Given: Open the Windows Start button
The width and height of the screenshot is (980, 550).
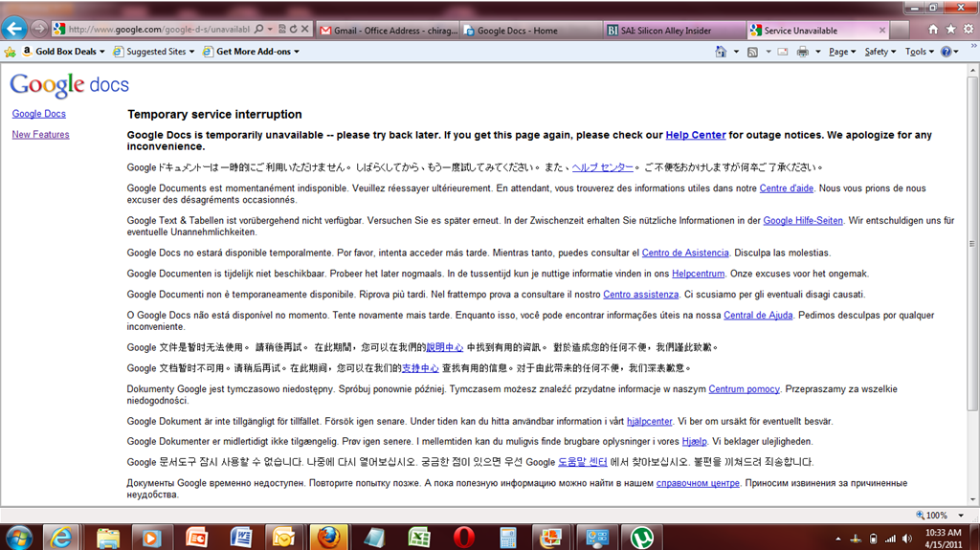Looking at the screenshot, I should coord(19,538).
